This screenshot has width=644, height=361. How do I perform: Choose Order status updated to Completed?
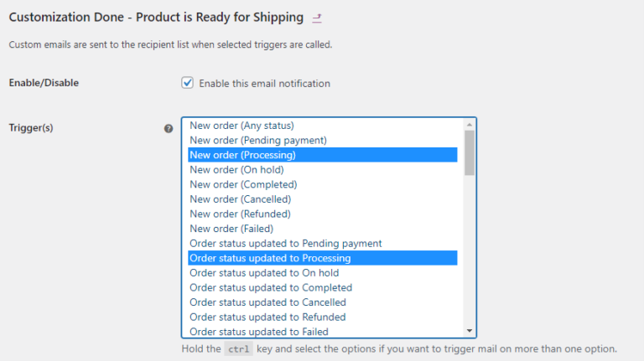[322, 287]
